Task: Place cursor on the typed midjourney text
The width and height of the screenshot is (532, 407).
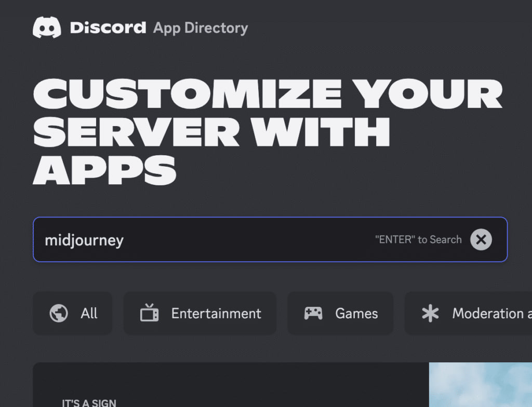Action: click(x=84, y=240)
